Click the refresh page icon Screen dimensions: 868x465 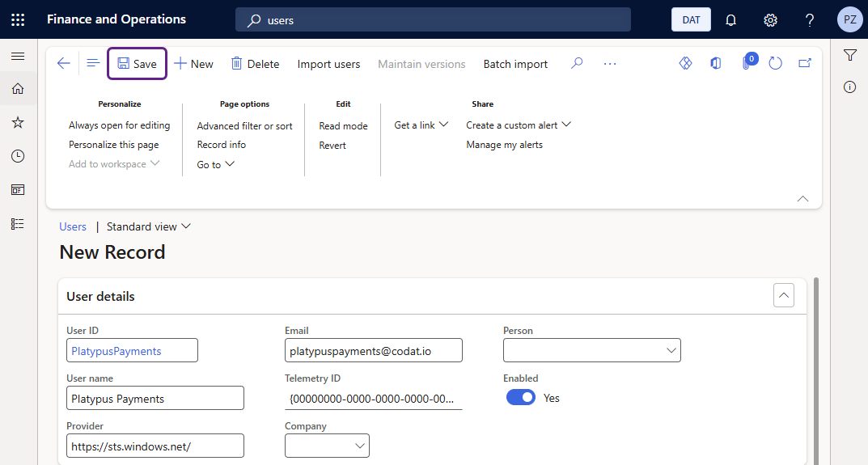(x=775, y=63)
